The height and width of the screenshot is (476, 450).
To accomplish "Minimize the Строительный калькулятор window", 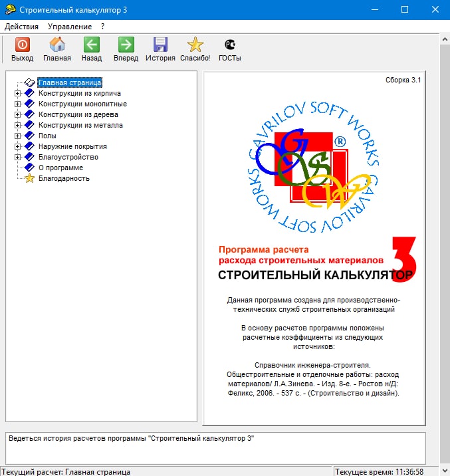I will coord(375,10).
